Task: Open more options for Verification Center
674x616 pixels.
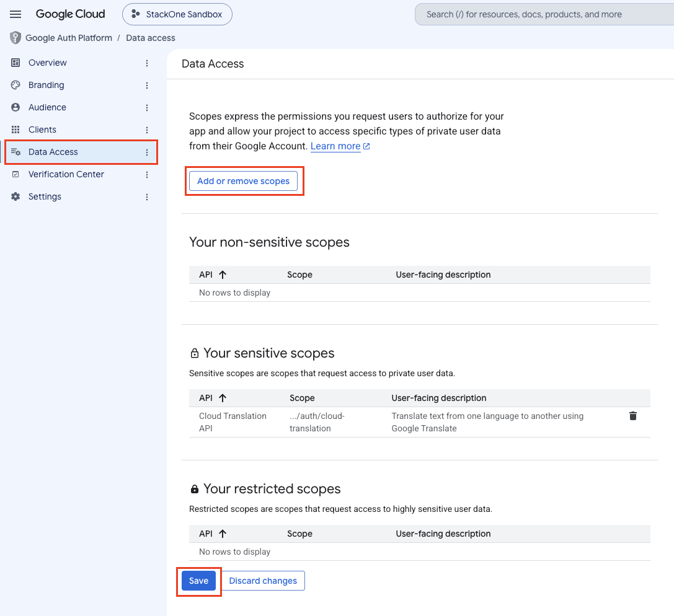Action: click(147, 175)
